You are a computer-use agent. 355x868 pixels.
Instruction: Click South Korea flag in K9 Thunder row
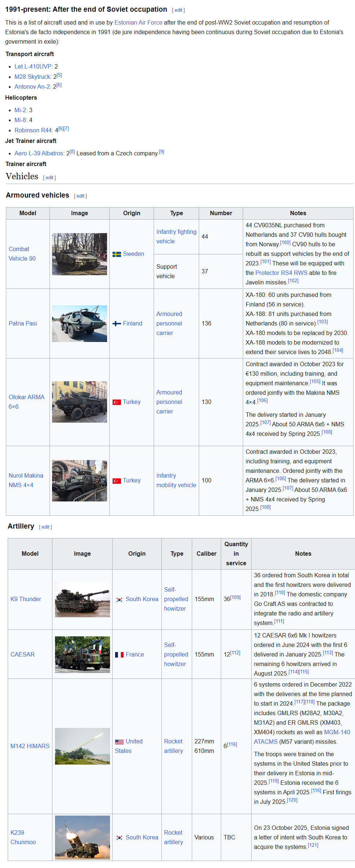[119, 599]
